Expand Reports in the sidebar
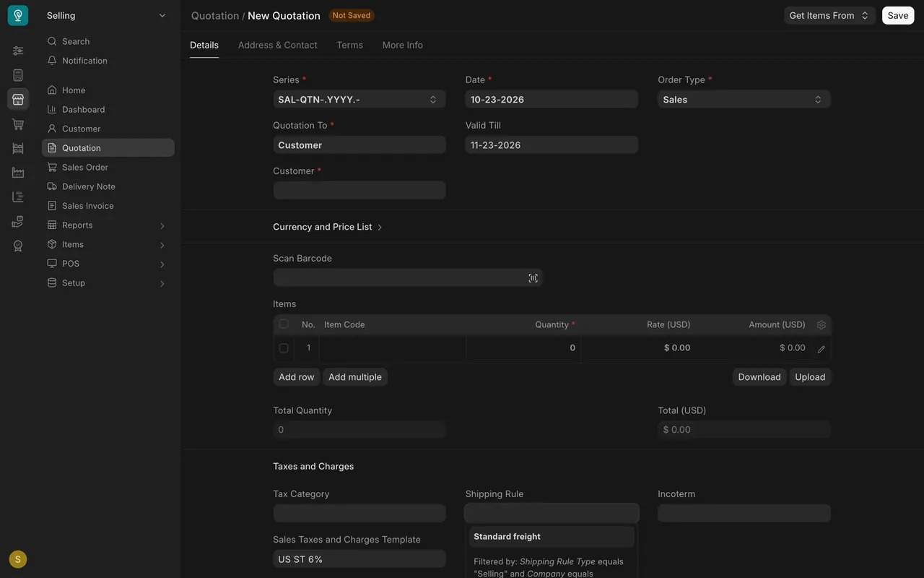Screen dimensions: 924x578 (x=108, y=225)
